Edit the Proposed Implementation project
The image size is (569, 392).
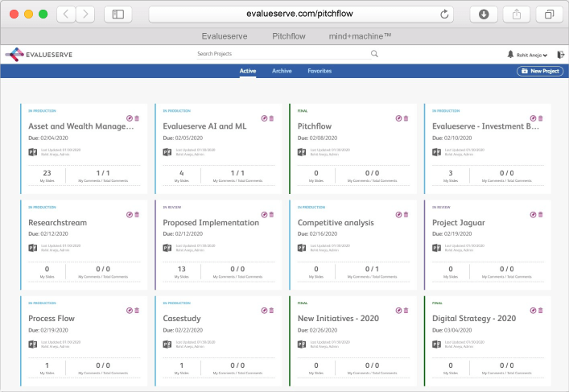(264, 214)
